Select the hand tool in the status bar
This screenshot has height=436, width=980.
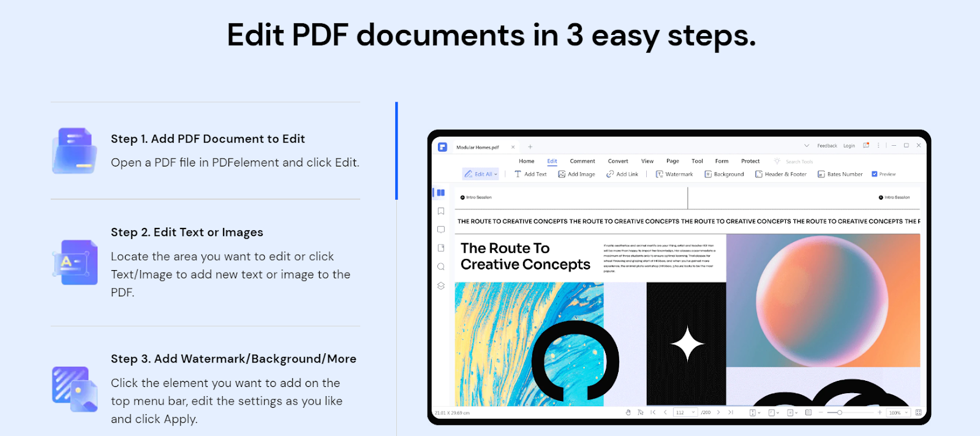pyautogui.click(x=628, y=413)
